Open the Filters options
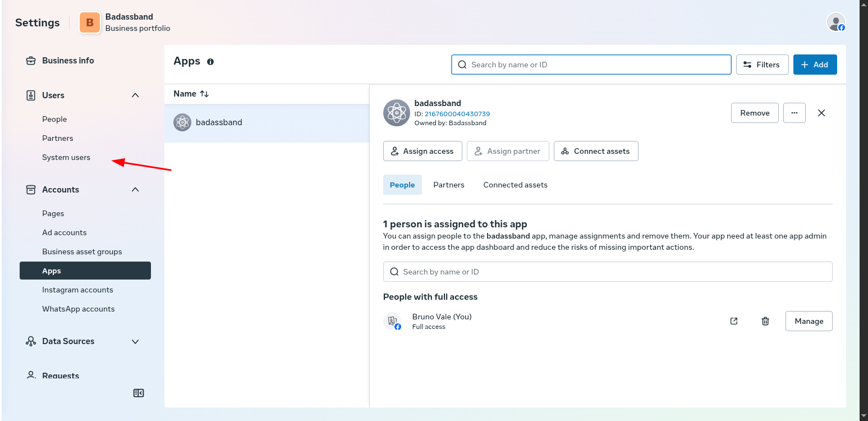The height and width of the screenshot is (421, 868). click(762, 65)
